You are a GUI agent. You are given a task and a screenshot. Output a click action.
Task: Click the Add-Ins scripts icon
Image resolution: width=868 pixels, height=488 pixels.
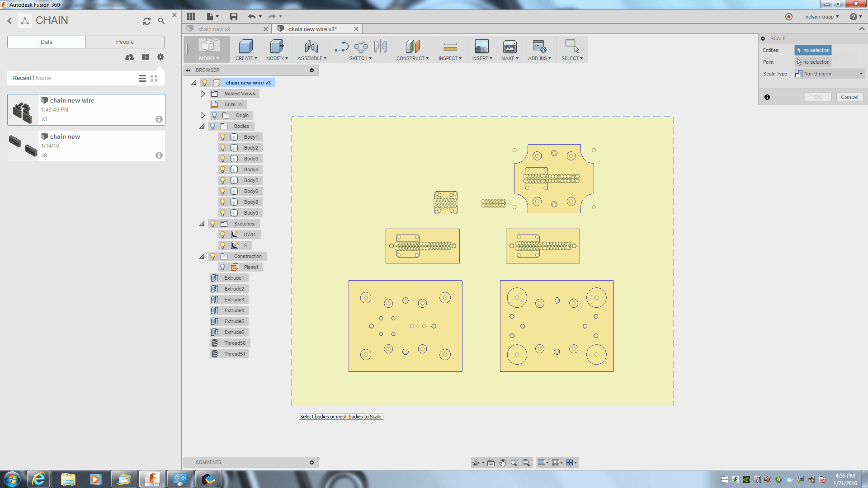tap(539, 47)
